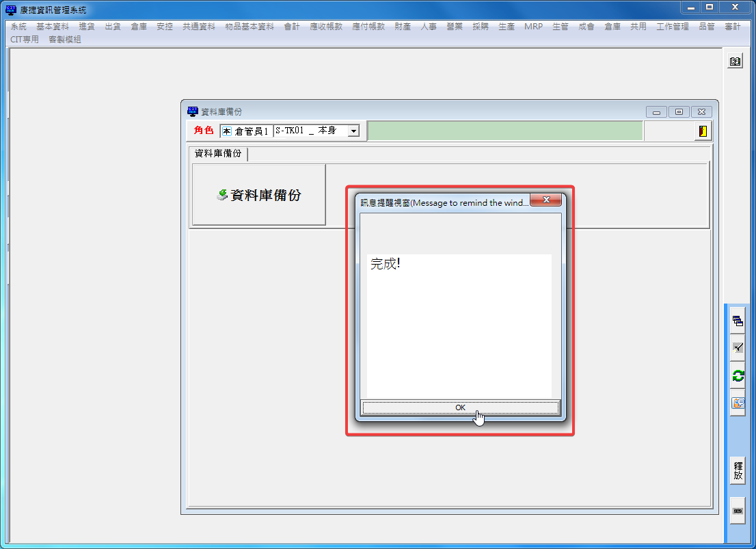Screen dimensions: 756x549
Task: Open the MRP menu
Action: click(x=533, y=27)
